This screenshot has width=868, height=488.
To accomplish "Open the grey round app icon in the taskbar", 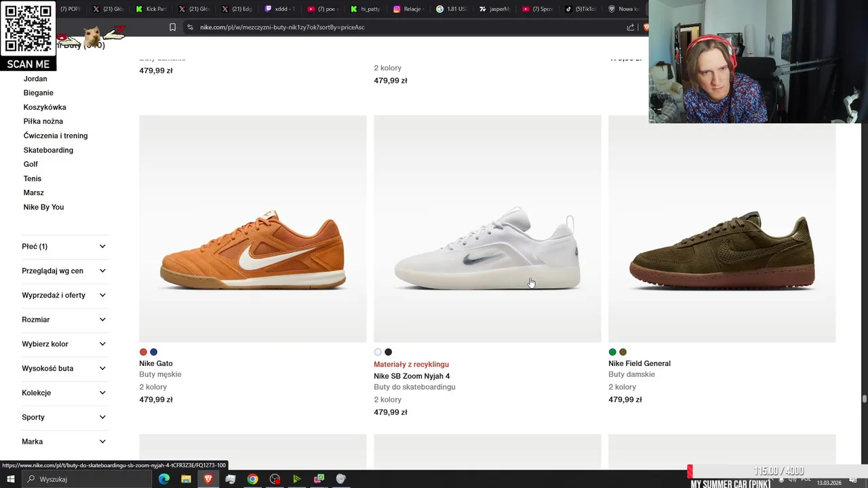I will (x=340, y=479).
